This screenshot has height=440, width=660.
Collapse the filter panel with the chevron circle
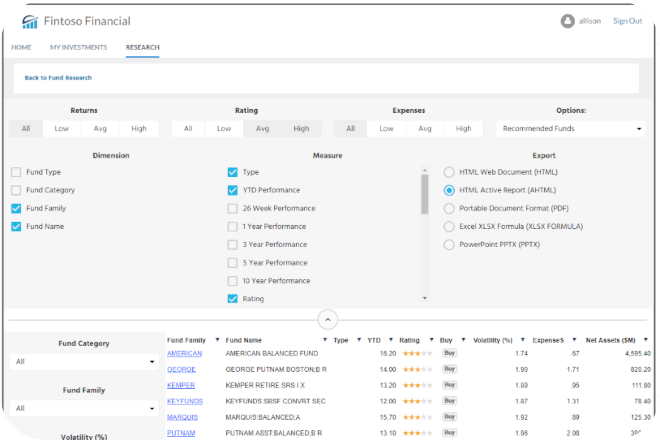[328, 320]
